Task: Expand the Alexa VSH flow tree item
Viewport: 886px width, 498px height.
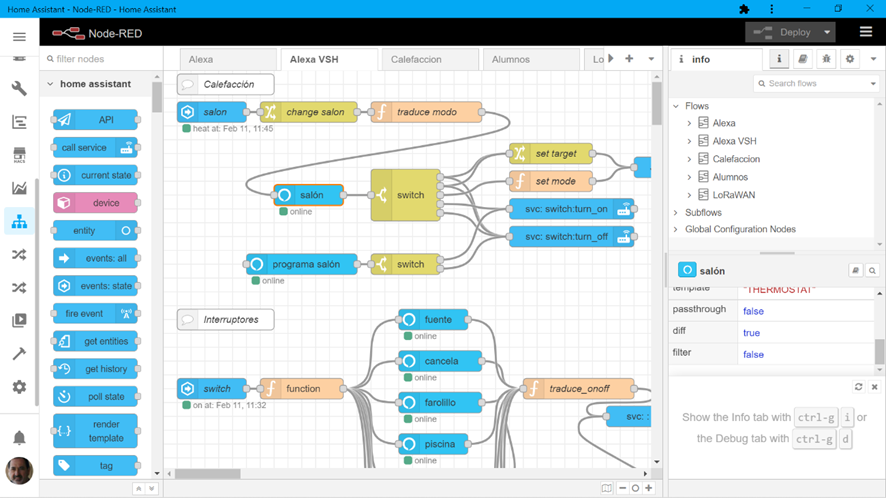Action: click(689, 141)
